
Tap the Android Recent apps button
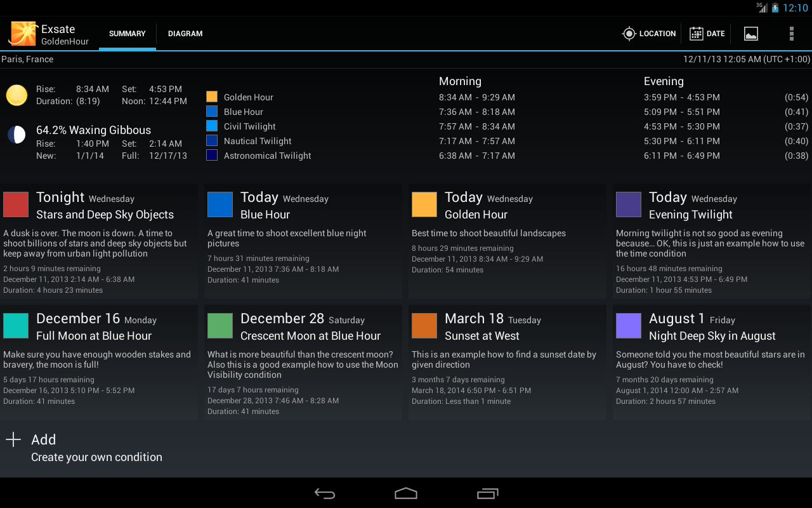pyautogui.click(x=487, y=493)
